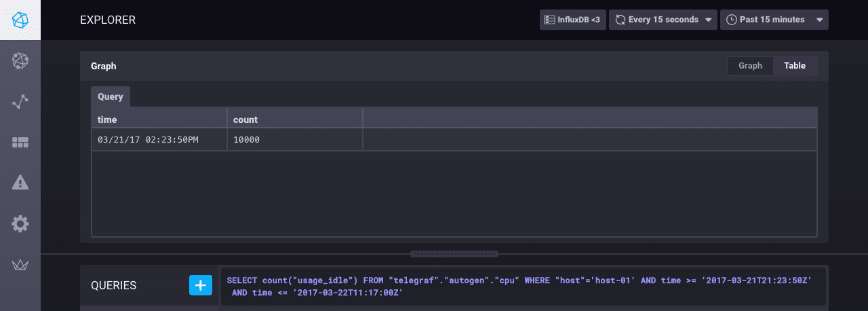Open the Alerting warning triangle icon
Image resolution: width=868 pixels, height=311 pixels.
point(20,182)
